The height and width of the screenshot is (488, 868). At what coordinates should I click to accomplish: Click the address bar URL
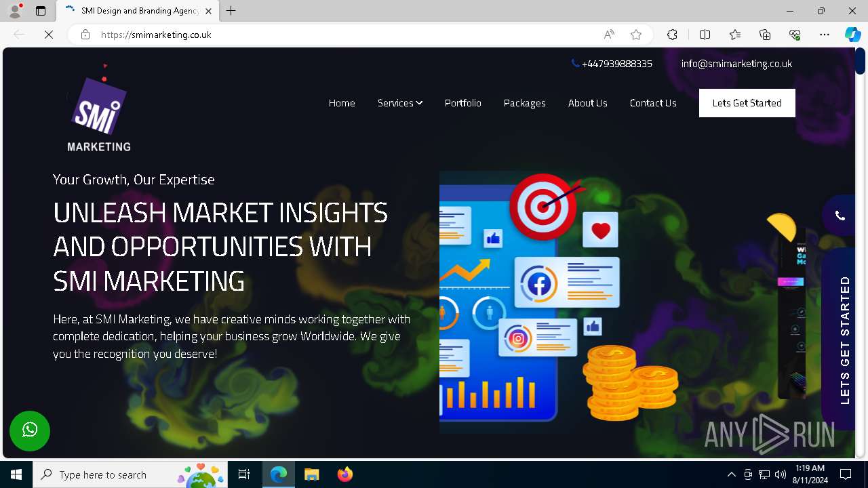[x=156, y=35]
